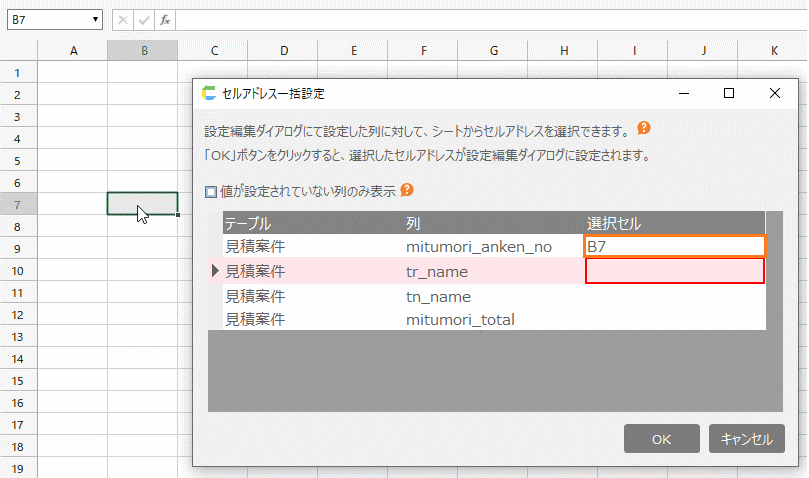Viewport: 809px width, 478px height.
Task: Click the selected-cell field containing B7
Action: (674, 245)
